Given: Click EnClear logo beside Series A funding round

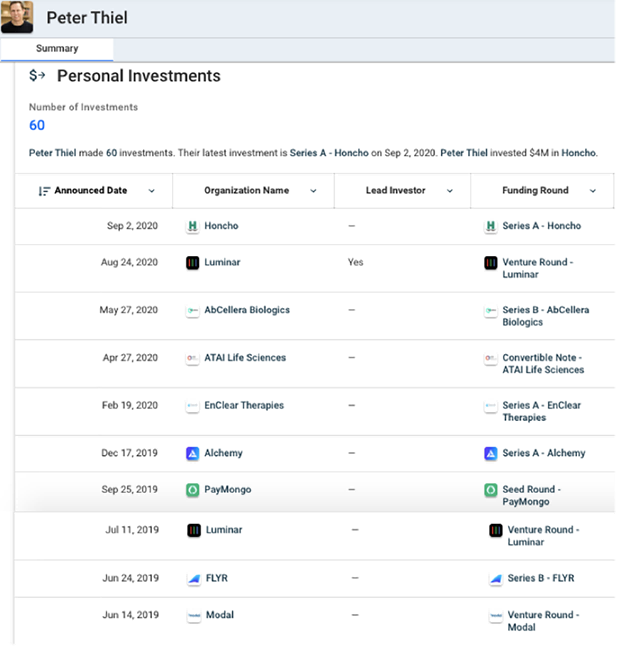Looking at the screenshot, I should [491, 406].
